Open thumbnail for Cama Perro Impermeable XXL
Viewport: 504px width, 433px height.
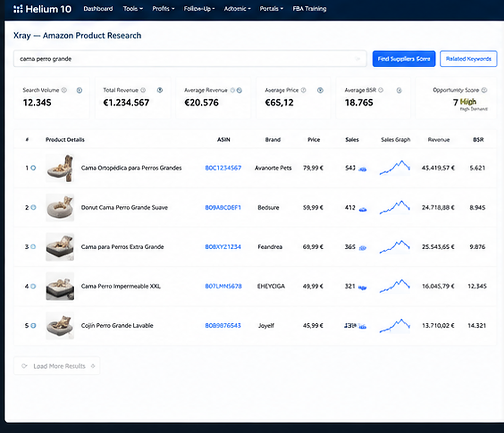click(60, 286)
